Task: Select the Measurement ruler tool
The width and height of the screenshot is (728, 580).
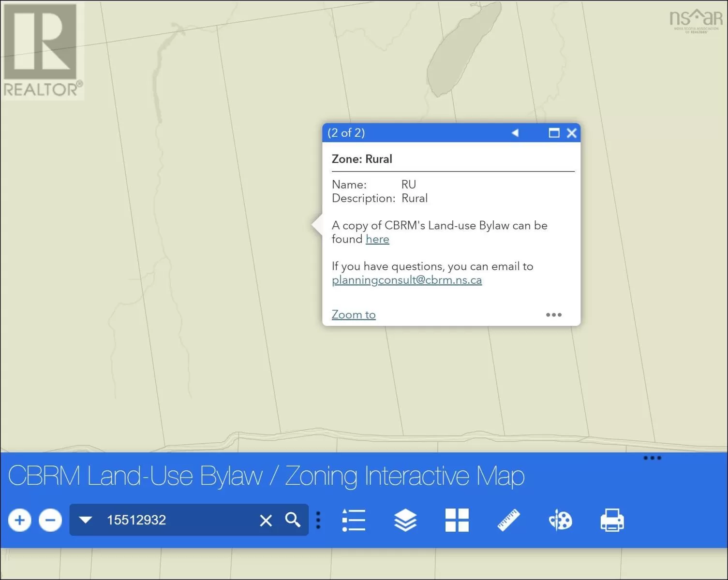Action: (508, 521)
